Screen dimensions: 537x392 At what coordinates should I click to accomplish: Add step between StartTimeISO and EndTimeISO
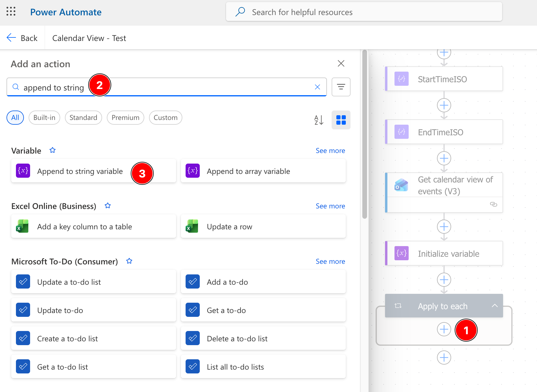tap(444, 105)
